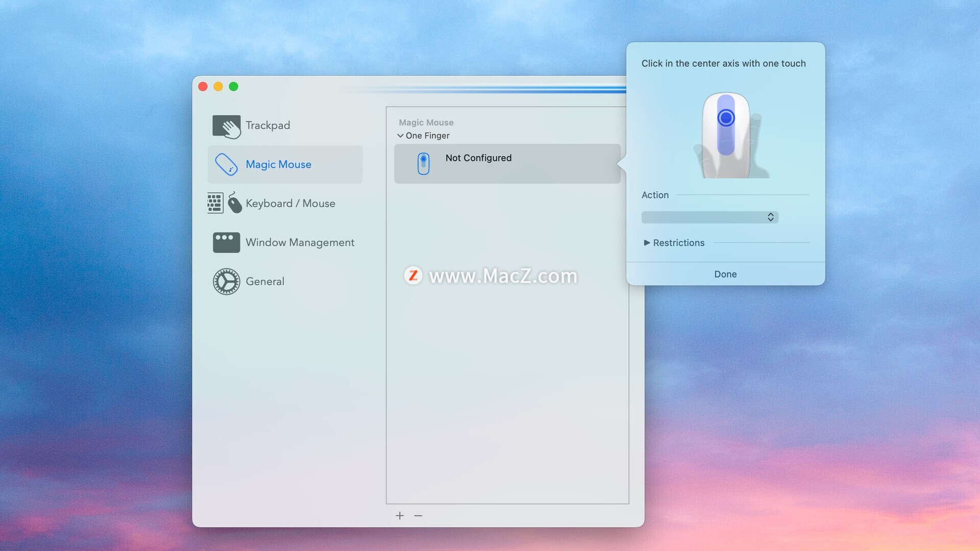Image resolution: width=980 pixels, height=551 pixels.
Task: Close the window with red button
Action: pyautogui.click(x=203, y=87)
